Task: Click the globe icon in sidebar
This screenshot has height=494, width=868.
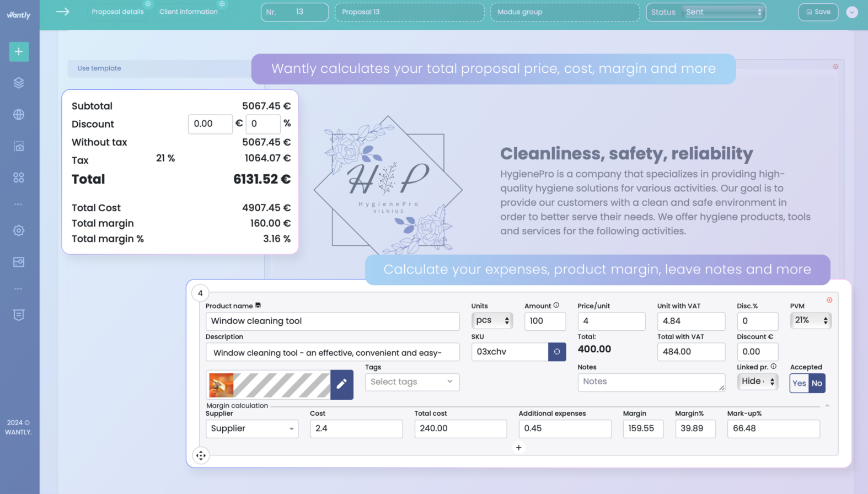Action: click(x=19, y=115)
